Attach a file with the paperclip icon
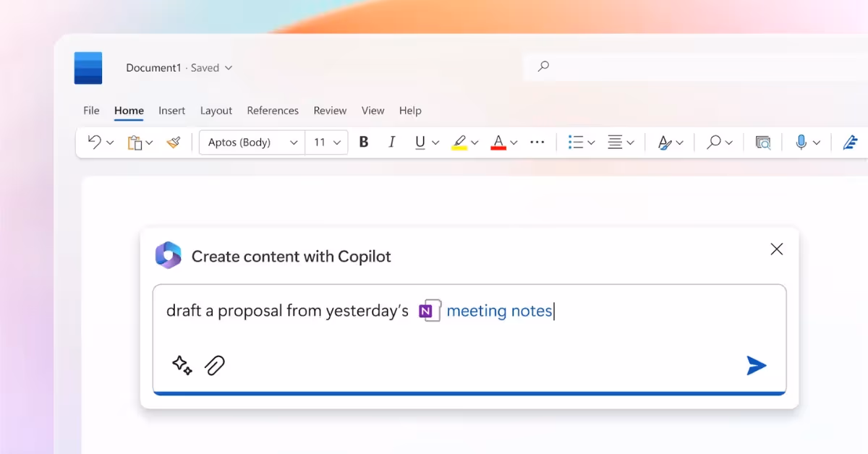The image size is (868, 454). coord(215,365)
